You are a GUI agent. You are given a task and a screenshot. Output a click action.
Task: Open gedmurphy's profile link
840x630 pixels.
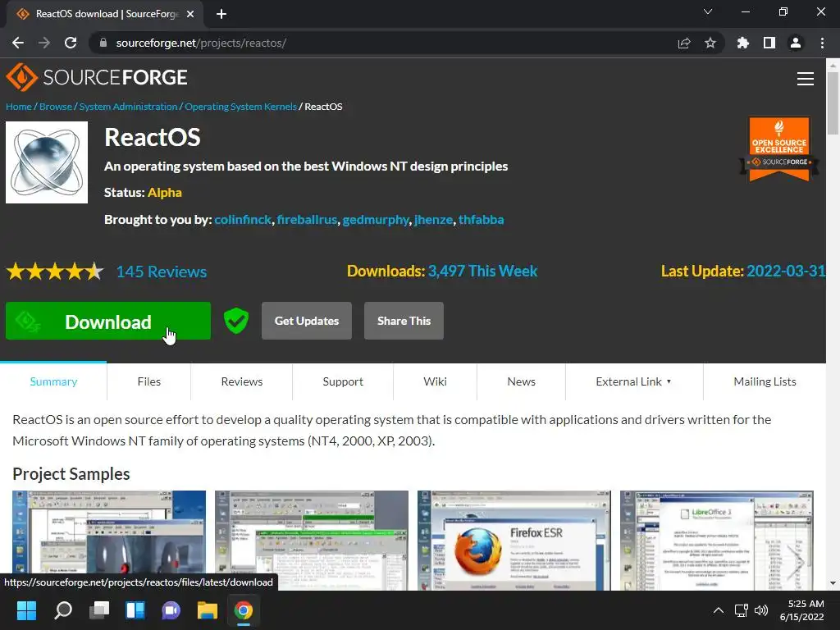coord(376,220)
